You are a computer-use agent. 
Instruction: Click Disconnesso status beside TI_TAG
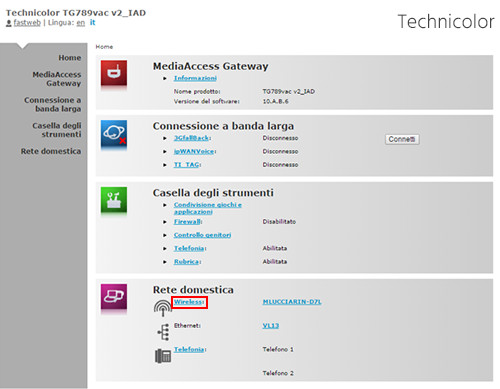tap(280, 165)
